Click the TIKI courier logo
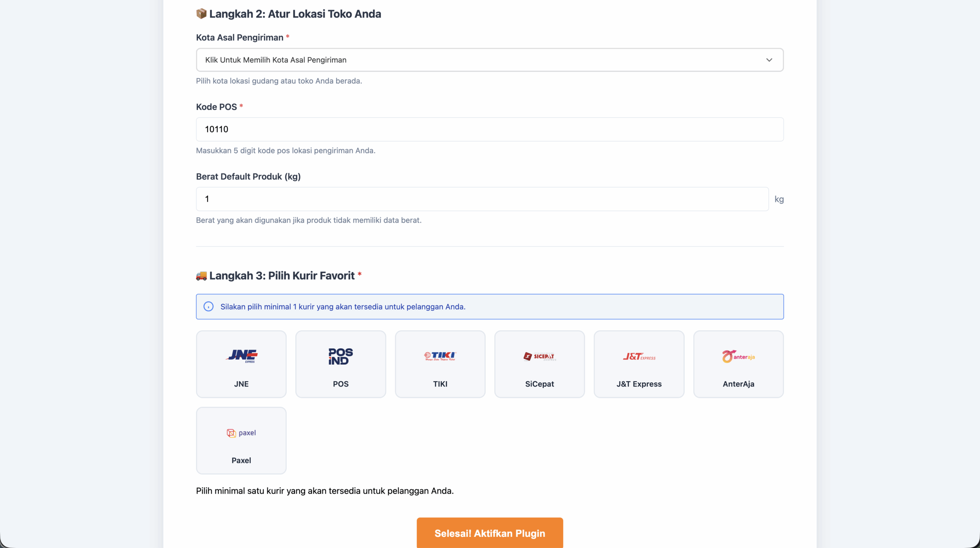The image size is (980, 548). pyautogui.click(x=440, y=356)
